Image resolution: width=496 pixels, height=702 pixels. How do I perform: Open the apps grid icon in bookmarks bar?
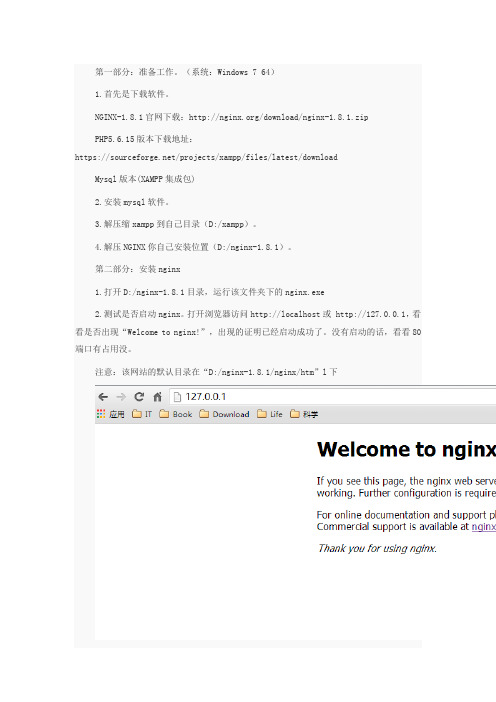coord(101,414)
